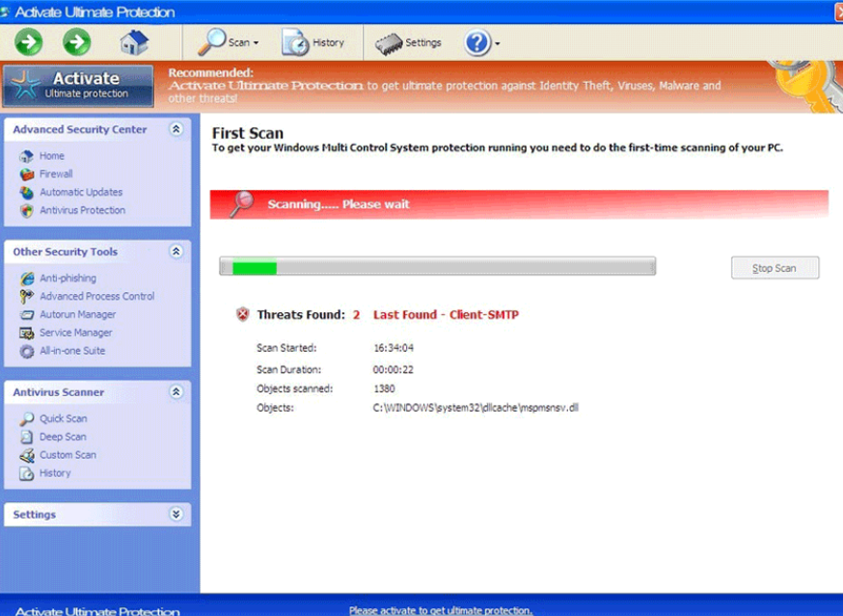Viewport: 843px width, 616px height.
Task: Click the Settings panel header title
Action: (35, 515)
